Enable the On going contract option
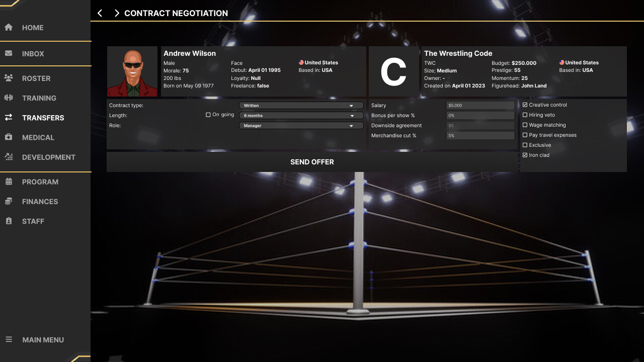Viewport: 644px width, 362px height. 208,115
